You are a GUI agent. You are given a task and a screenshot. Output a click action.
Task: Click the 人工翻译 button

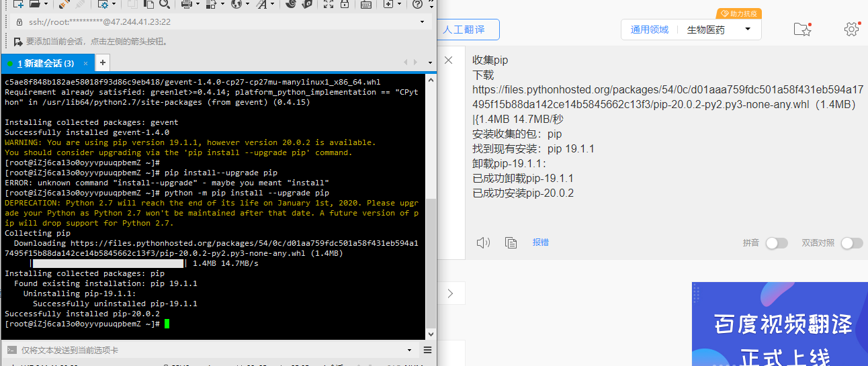click(x=464, y=30)
